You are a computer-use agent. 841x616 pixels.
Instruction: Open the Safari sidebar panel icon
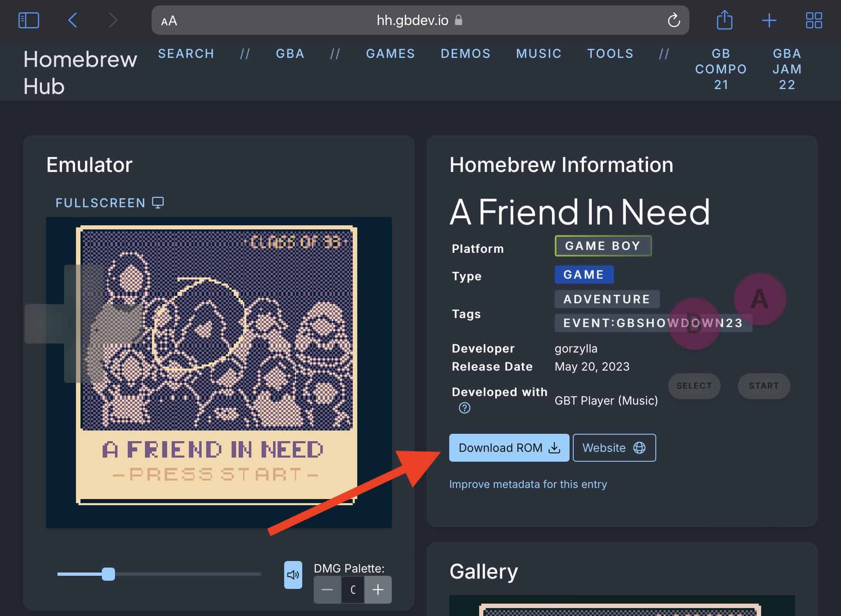click(x=29, y=20)
